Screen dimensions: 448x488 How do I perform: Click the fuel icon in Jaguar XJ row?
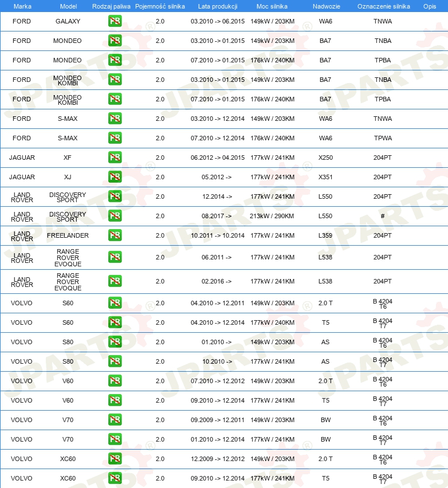point(115,177)
